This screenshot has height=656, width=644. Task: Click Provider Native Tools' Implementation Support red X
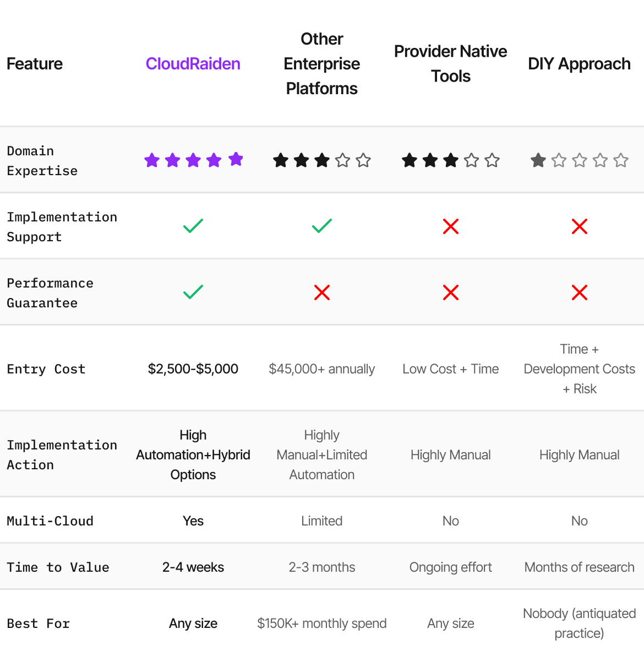451,226
